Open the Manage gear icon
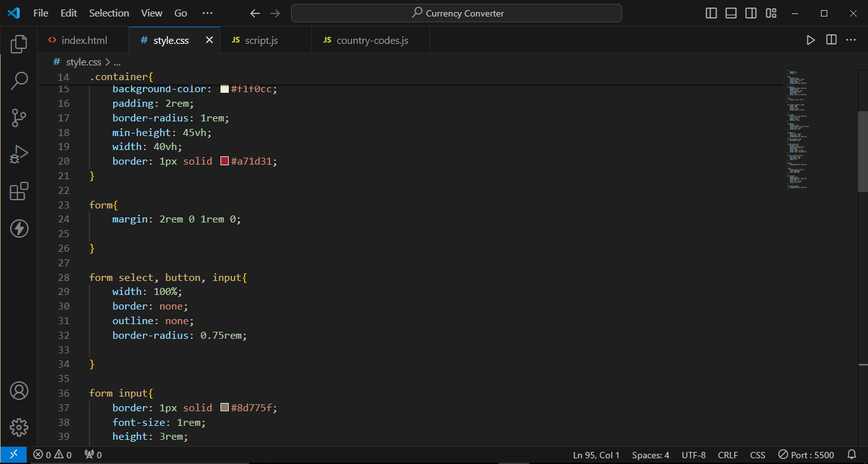The width and height of the screenshot is (868, 464). point(19,427)
